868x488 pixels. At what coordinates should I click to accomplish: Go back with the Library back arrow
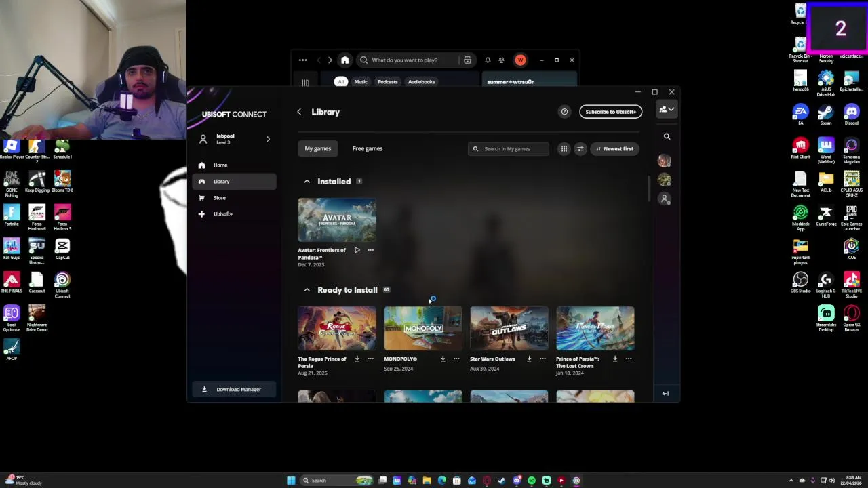pos(299,112)
